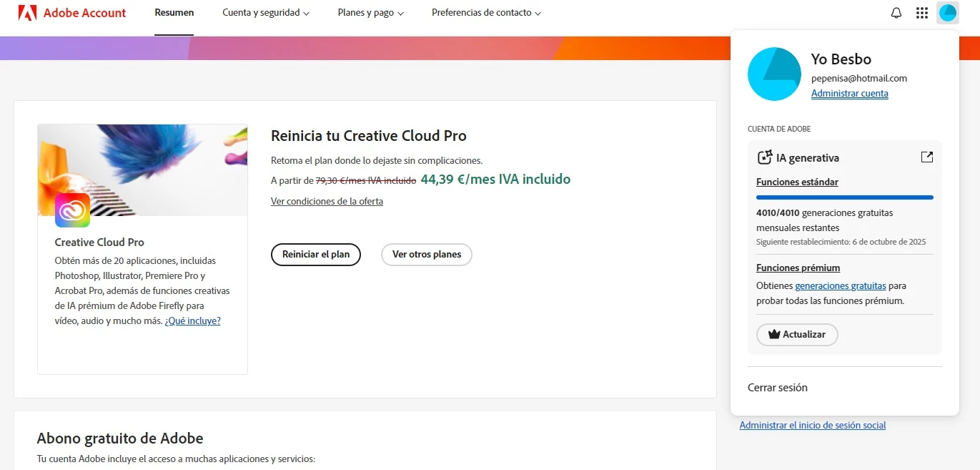Viewport: 980px width, 470px height.
Task: Click the generations progress bar
Action: pos(845,197)
